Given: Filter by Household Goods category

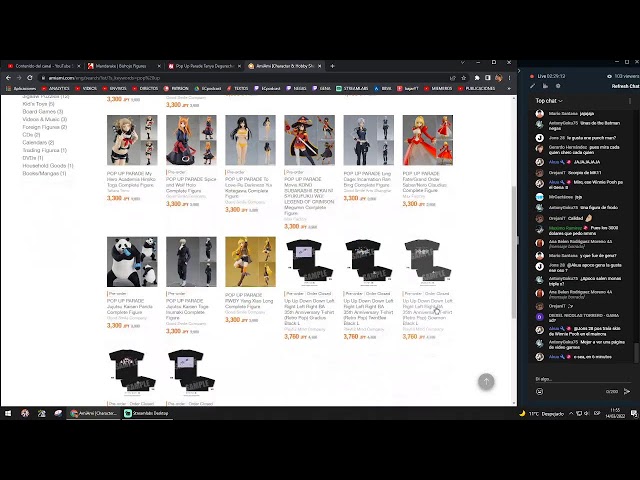Looking at the screenshot, I should [x=48, y=166].
